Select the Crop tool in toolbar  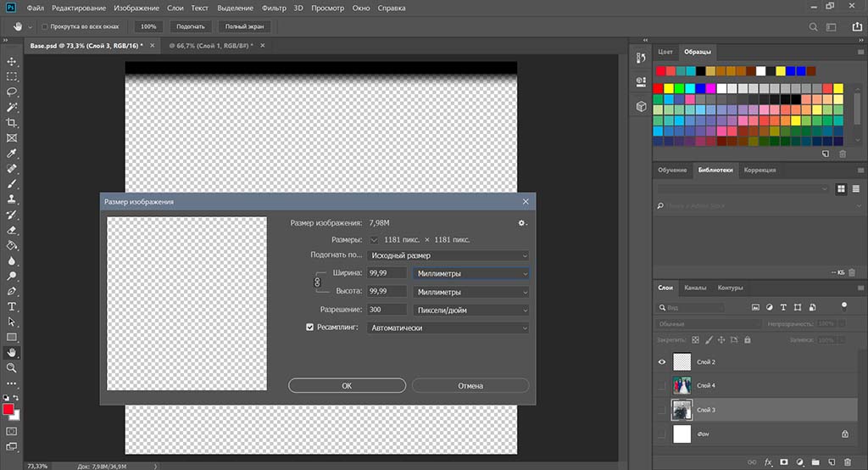tap(12, 123)
